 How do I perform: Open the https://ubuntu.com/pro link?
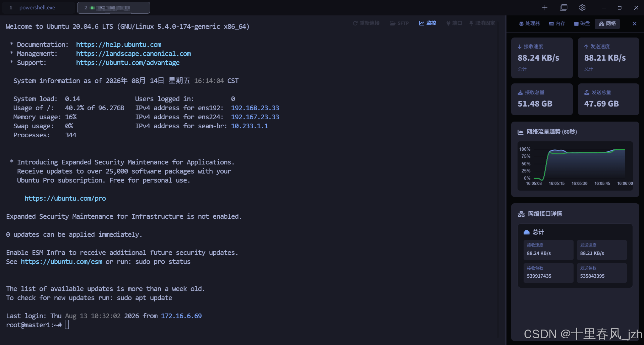65,198
